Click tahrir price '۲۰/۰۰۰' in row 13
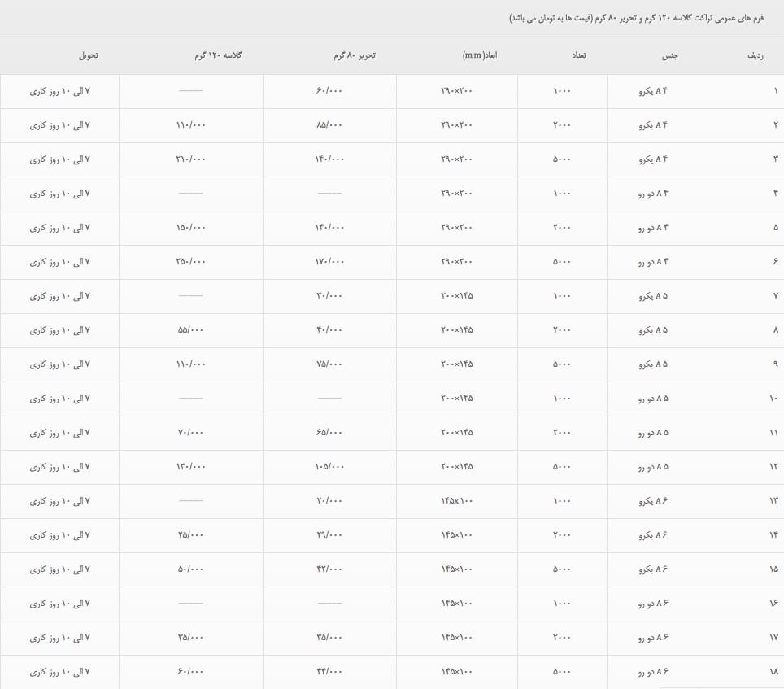The height and width of the screenshot is (689, 784). tap(329, 501)
